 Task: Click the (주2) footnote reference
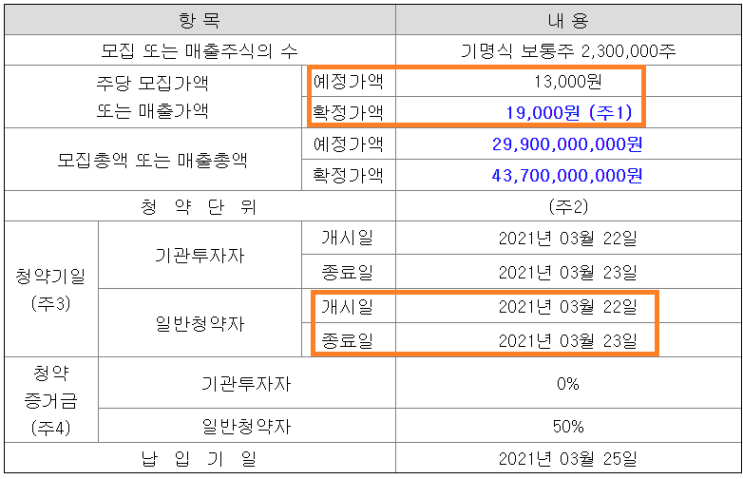coord(568,206)
